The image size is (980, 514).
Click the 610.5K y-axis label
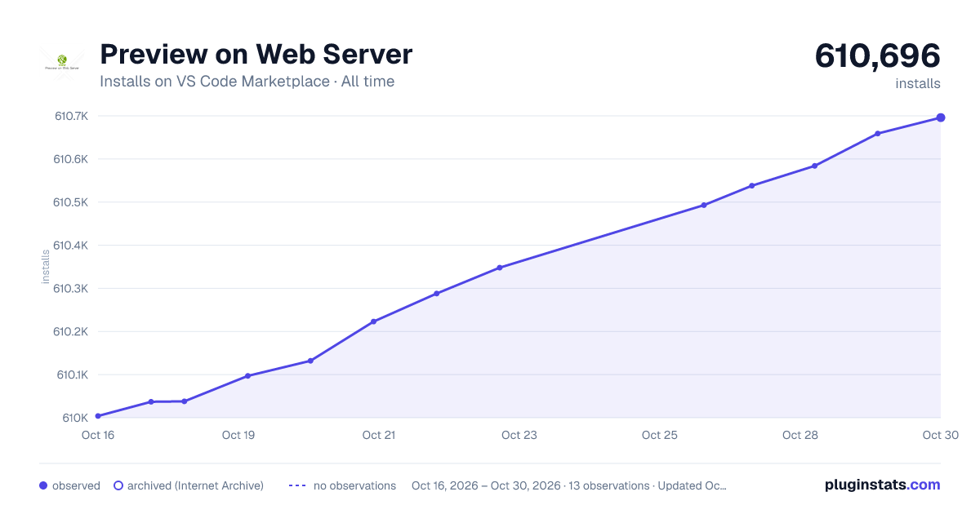(71, 202)
